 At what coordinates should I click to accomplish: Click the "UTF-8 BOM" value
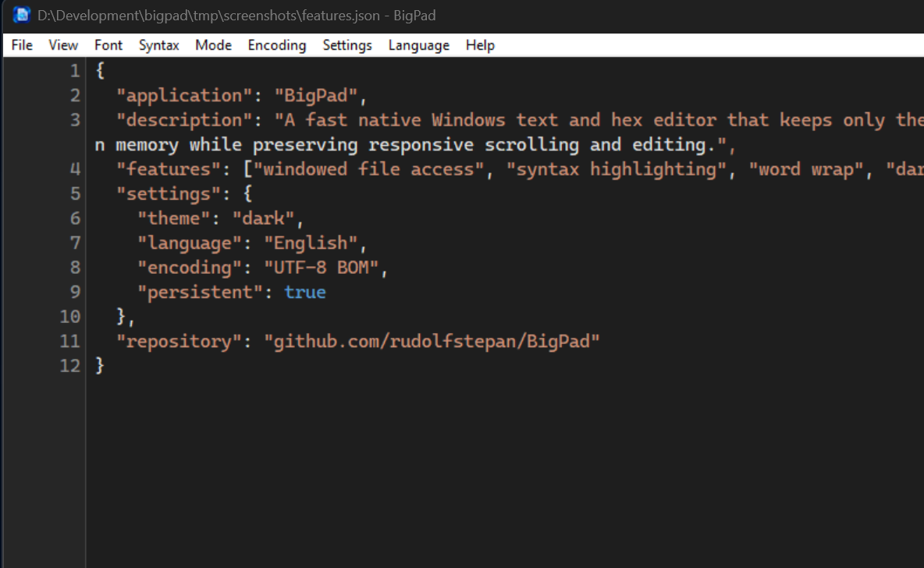click(322, 268)
